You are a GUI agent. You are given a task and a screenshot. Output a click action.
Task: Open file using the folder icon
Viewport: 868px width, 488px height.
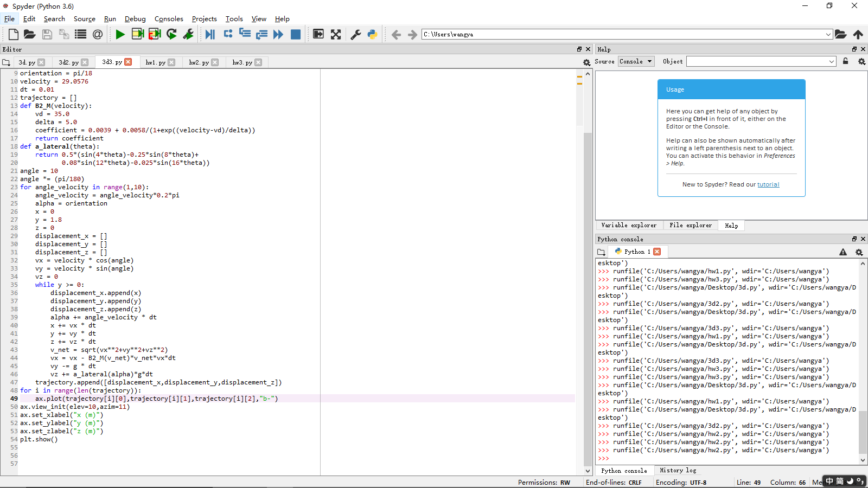point(30,35)
